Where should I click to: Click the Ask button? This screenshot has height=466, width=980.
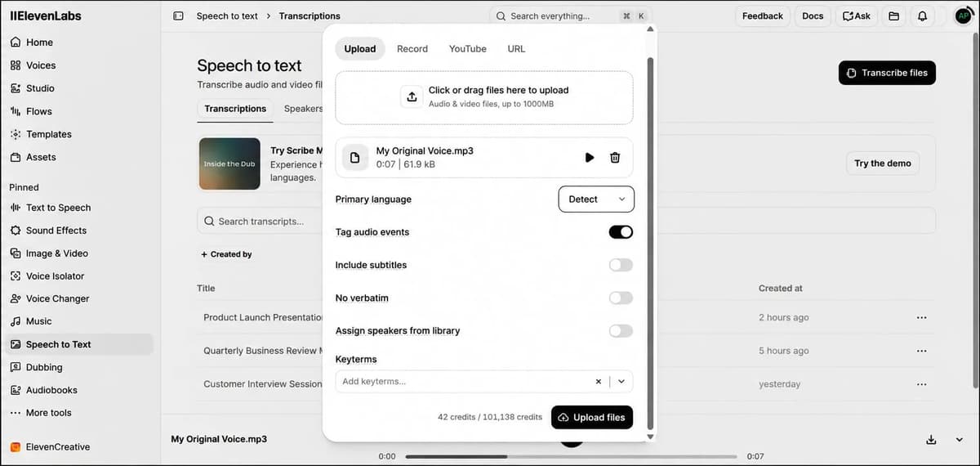click(x=857, y=16)
